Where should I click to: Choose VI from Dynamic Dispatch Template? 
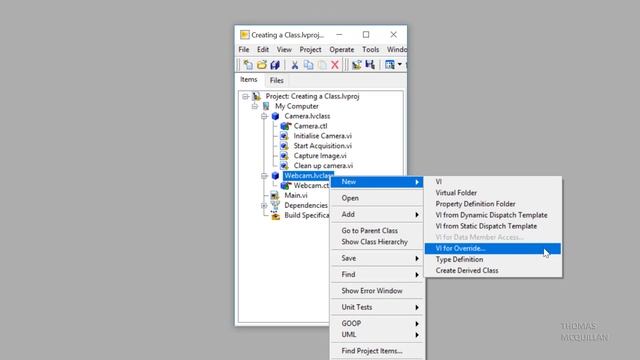[x=493, y=215]
